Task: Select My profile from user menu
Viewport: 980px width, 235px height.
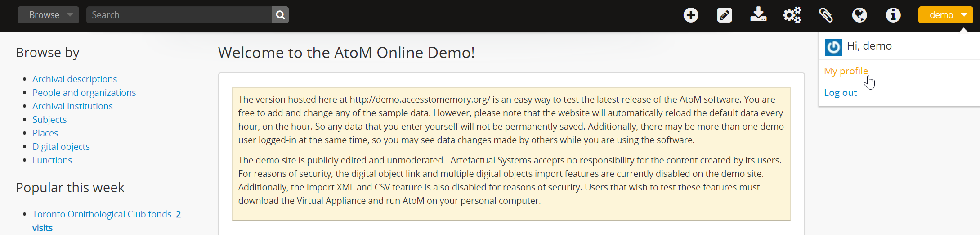Action: 846,71
